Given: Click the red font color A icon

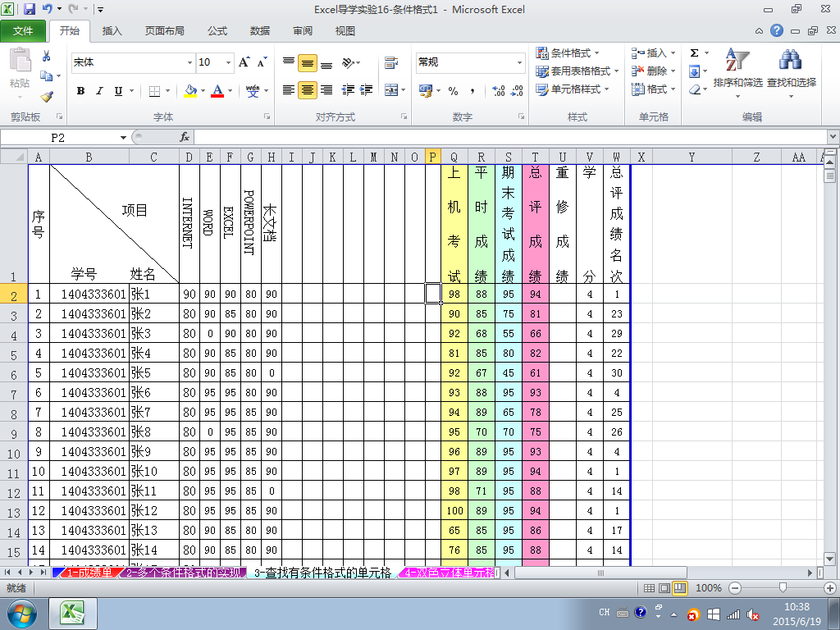Looking at the screenshot, I should (217, 90).
